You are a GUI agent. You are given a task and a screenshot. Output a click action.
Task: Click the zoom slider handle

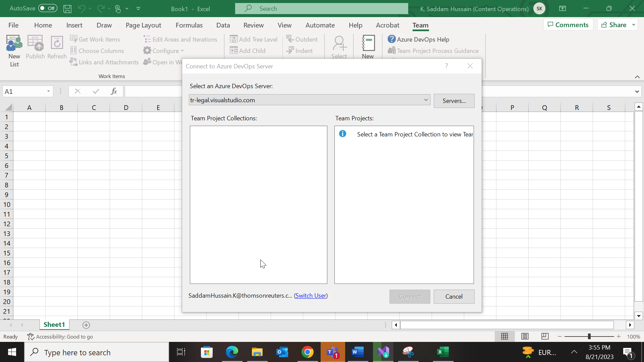coord(589,336)
